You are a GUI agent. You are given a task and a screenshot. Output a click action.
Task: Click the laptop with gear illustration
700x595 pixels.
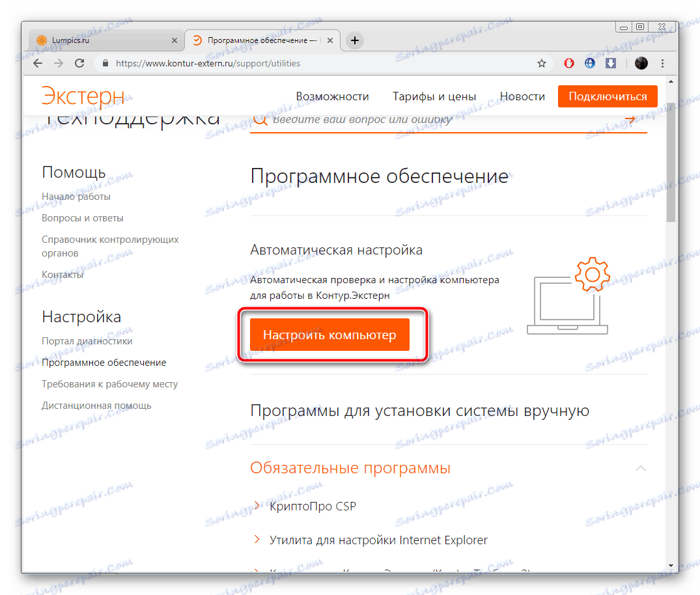tap(568, 296)
